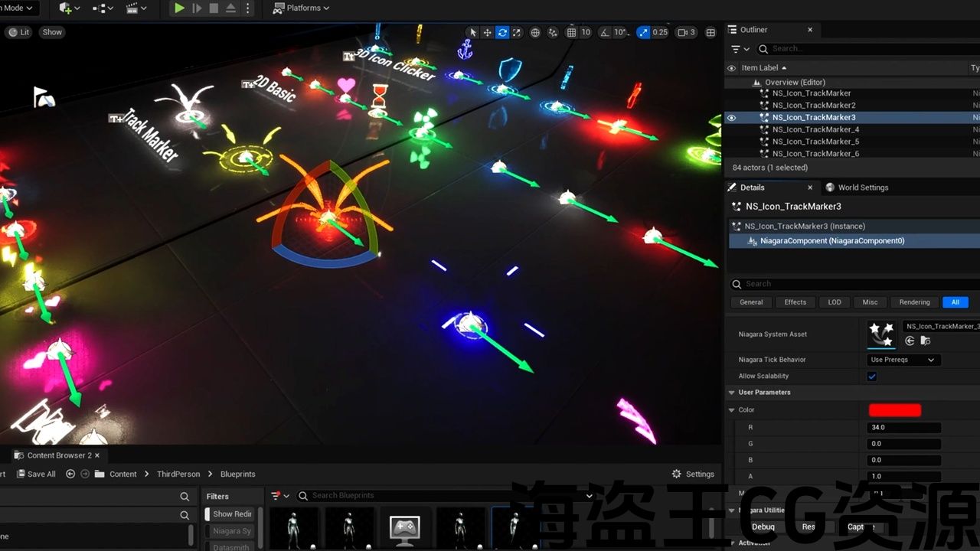980x551 pixels.
Task: Open Content Browser Settings
Action: tap(693, 474)
